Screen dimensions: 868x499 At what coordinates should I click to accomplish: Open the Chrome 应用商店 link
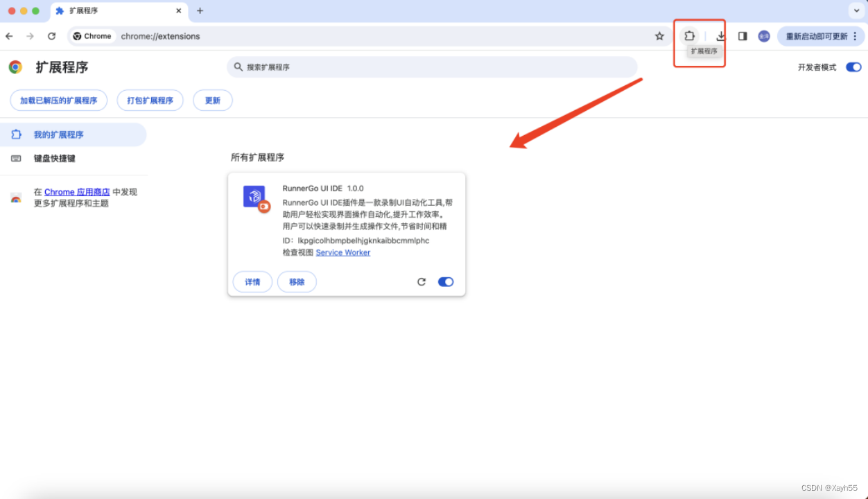pyautogui.click(x=77, y=192)
